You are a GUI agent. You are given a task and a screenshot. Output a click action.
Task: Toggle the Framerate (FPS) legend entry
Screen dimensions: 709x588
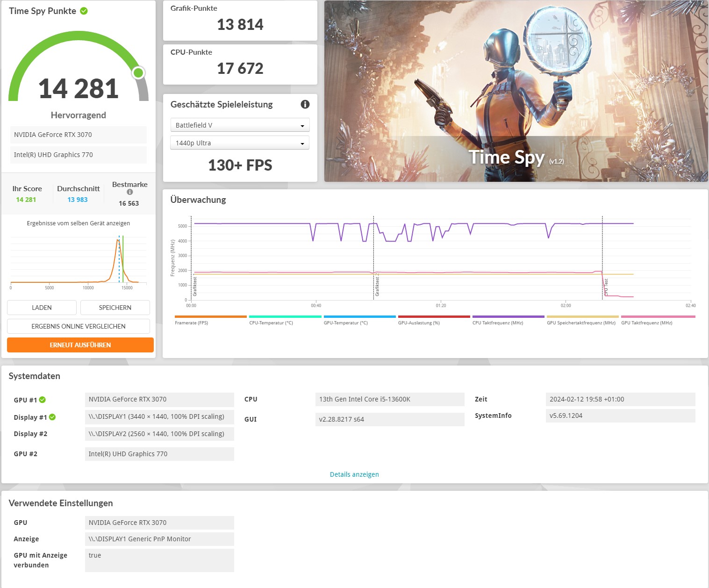(210, 321)
